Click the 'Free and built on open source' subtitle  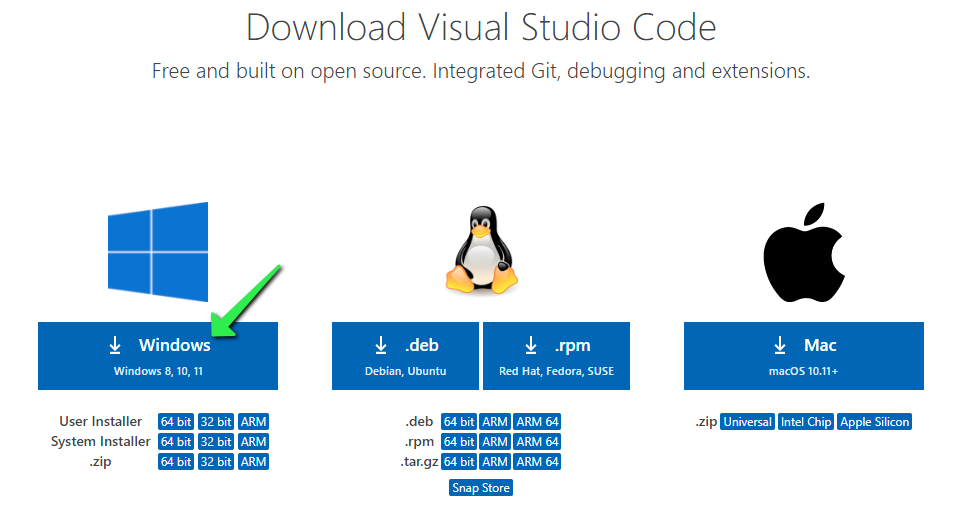[481, 71]
